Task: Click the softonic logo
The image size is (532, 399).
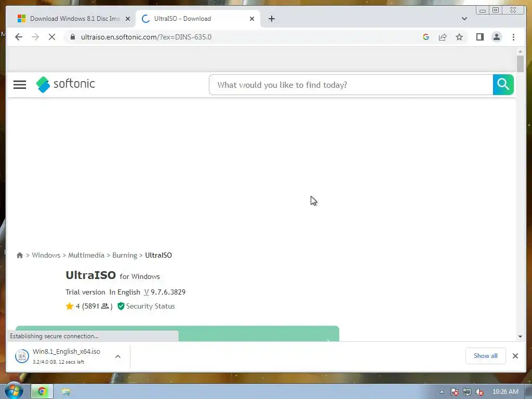Action: [65, 84]
